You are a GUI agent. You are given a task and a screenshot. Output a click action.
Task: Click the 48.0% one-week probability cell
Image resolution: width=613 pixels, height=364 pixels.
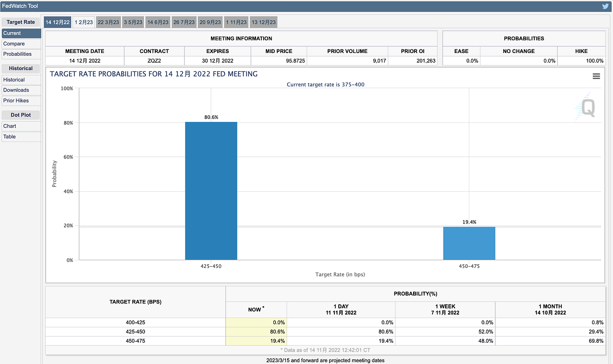[445, 341]
